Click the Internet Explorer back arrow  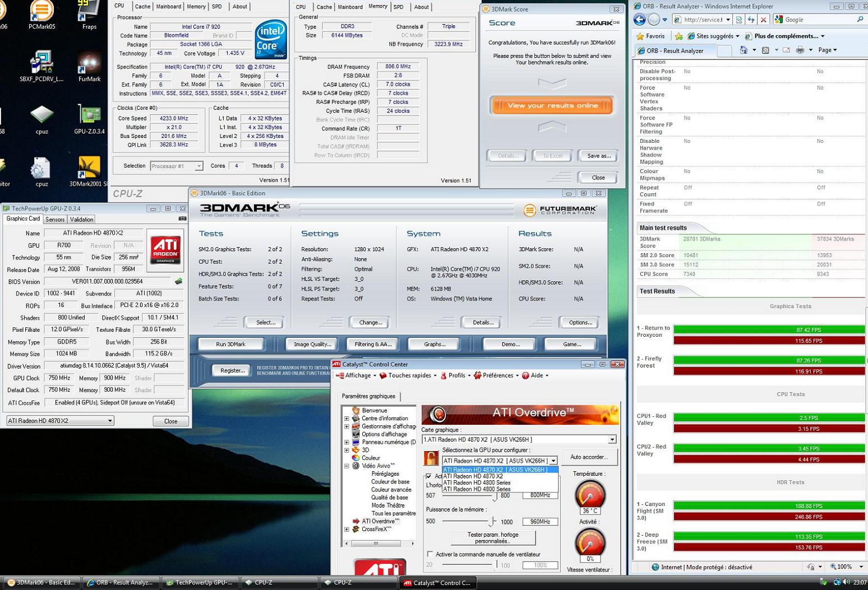click(640, 20)
